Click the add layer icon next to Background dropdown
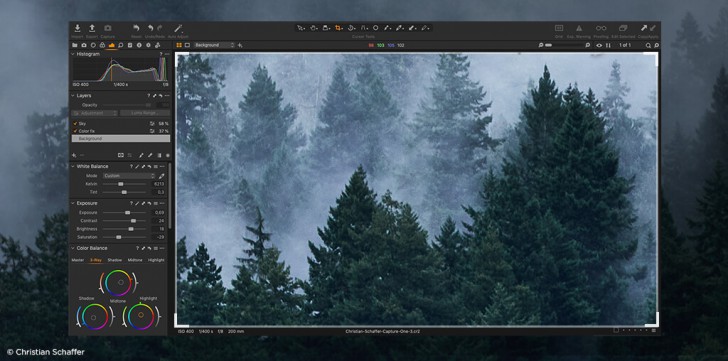The width and height of the screenshot is (728, 361). tap(240, 45)
